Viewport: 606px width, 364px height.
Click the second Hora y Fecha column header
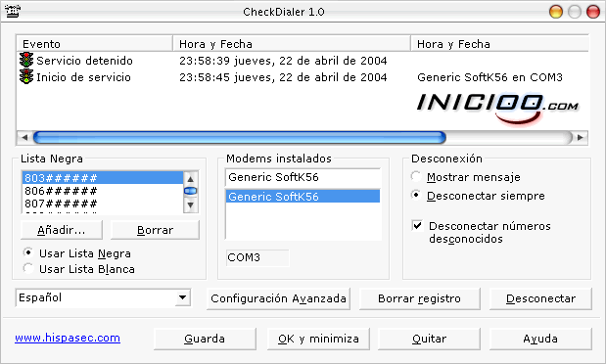coord(499,44)
